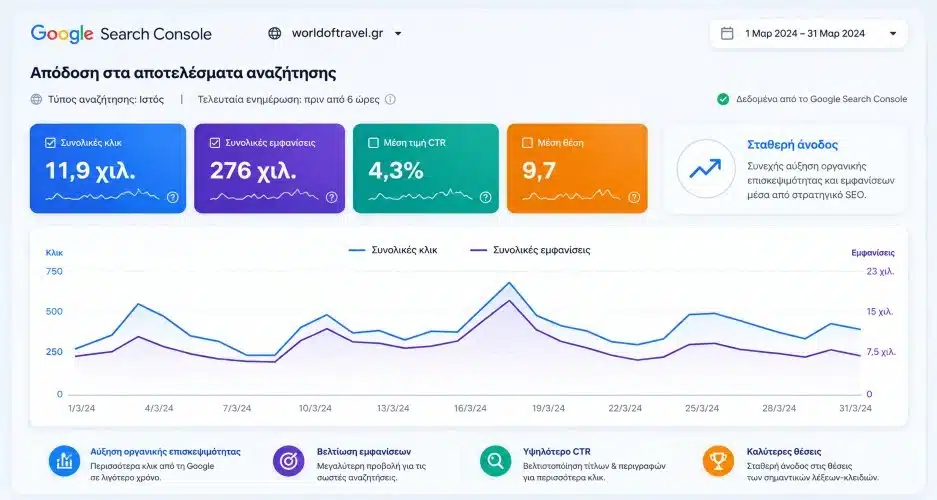Screen dimensions: 937x500
Task: Click the 23 χιλ. value on impressions axis
Action: 880,271
